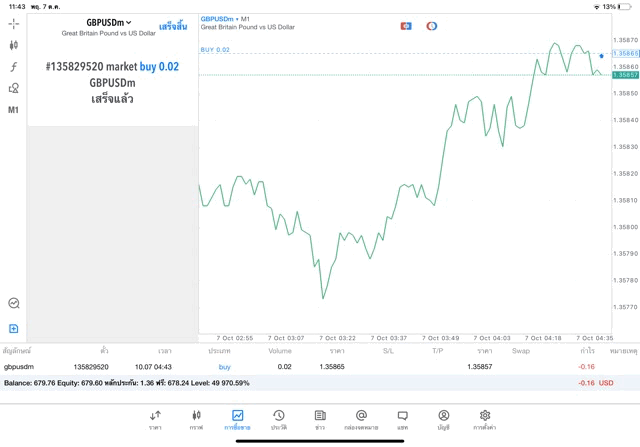Click the open price 1.35865 cell
This screenshot has height=447, width=640.
pos(332,367)
